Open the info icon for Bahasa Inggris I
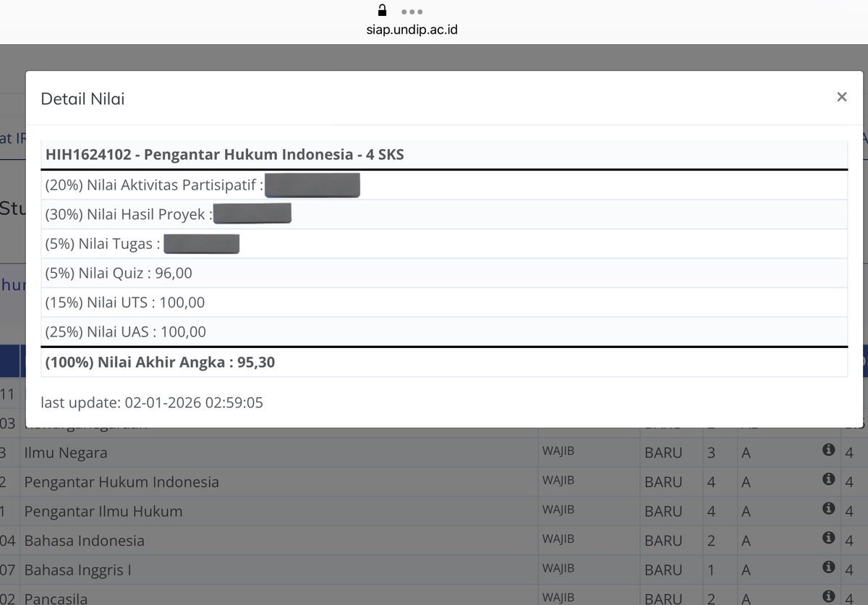 pyautogui.click(x=829, y=567)
